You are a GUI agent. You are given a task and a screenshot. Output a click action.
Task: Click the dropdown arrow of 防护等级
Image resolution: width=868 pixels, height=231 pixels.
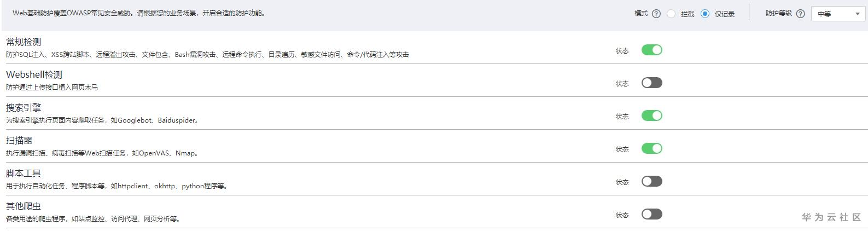pyautogui.click(x=857, y=14)
